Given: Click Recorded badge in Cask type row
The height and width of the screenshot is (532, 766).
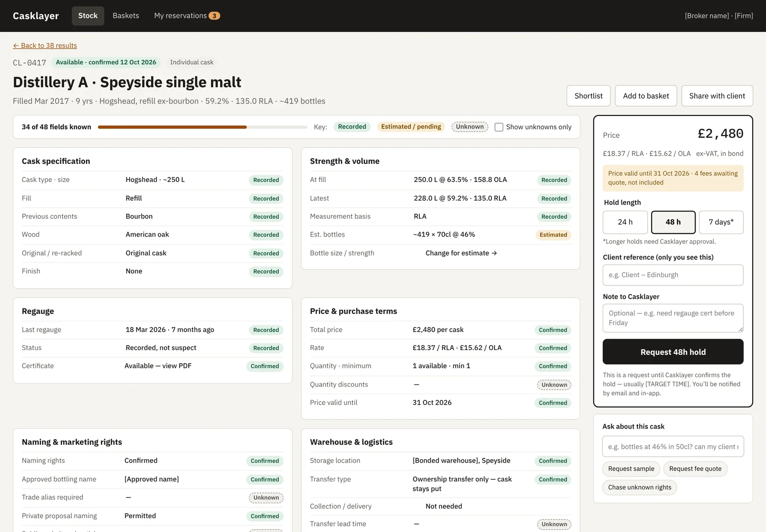Looking at the screenshot, I should coord(266,180).
